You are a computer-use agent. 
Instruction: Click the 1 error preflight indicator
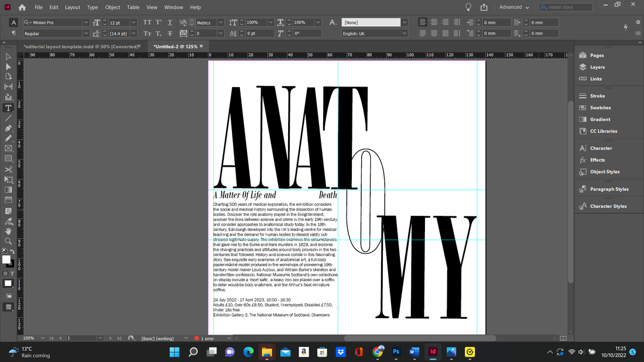[x=204, y=338]
